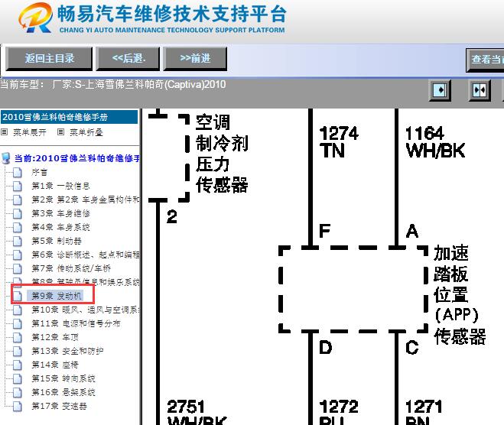The image size is (504, 425).
Task: Click the Chang Yi platform logo
Action: pyautogui.click(x=35, y=18)
